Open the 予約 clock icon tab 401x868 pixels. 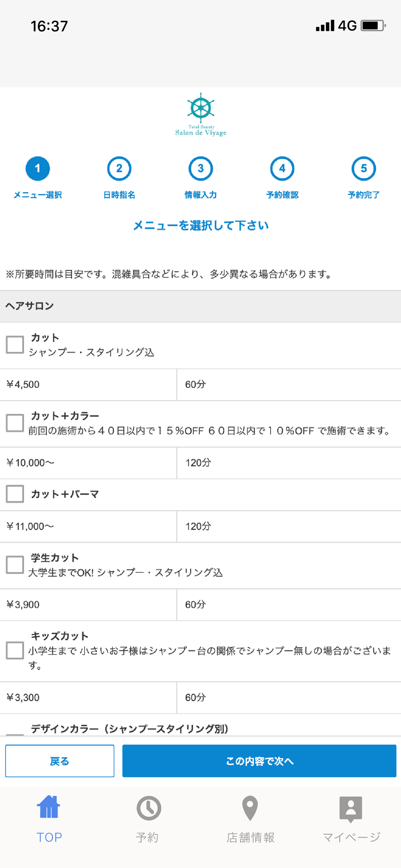[x=148, y=808]
